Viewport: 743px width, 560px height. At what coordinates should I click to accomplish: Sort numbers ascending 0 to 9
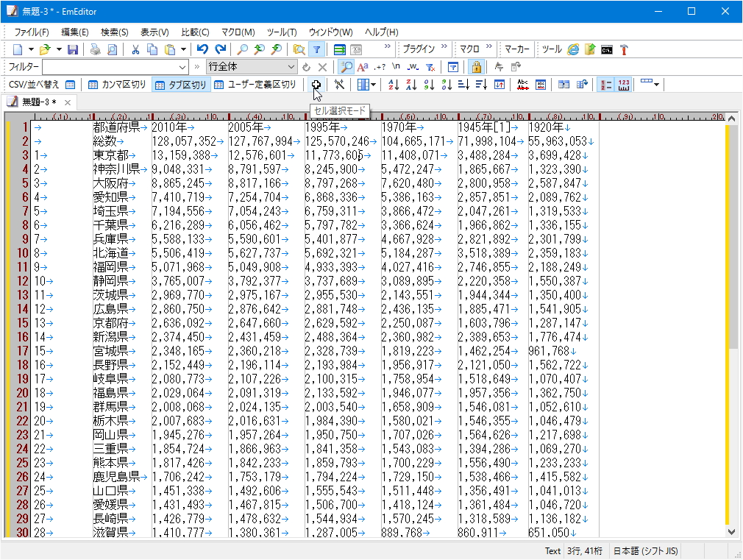[429, 85]
